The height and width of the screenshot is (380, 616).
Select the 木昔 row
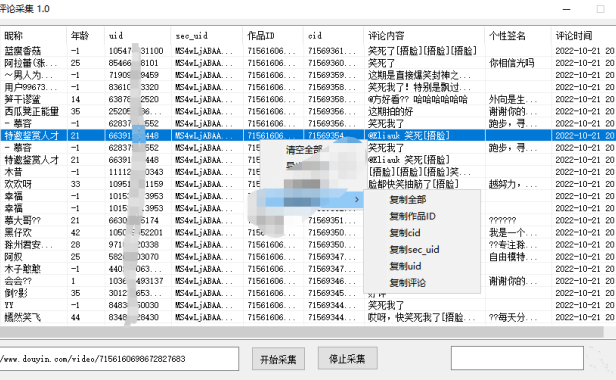[x=308, y=172]
